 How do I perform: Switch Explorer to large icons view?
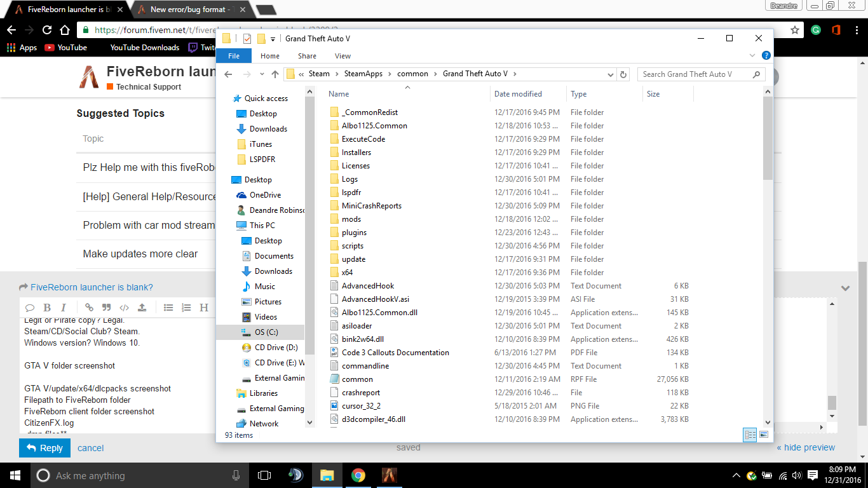[x=764, y=435]
